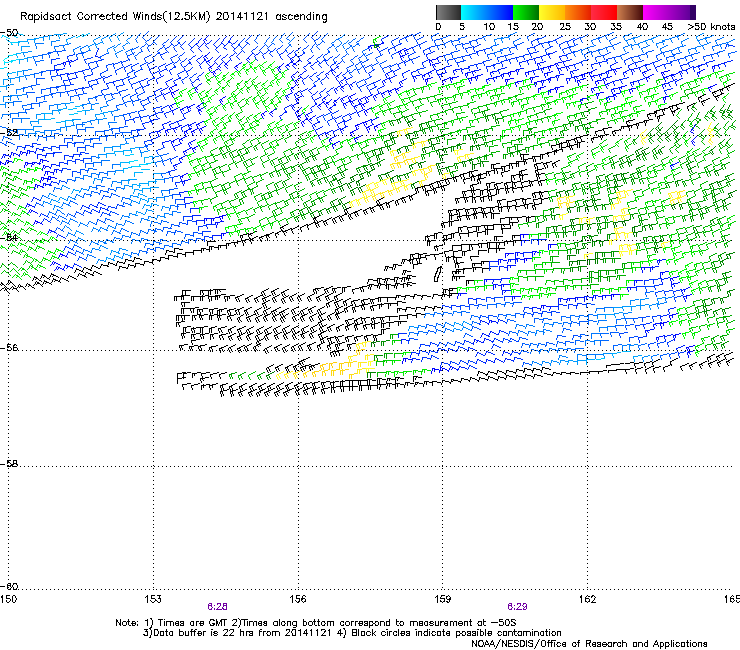
Task: Click the legend tick label '25'
Action: [x=565, y=27]
